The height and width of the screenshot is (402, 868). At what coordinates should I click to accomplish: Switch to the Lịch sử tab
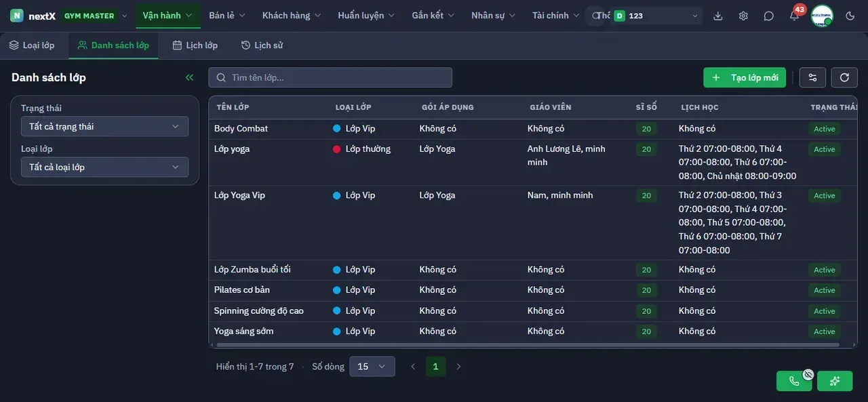point(262,45)
